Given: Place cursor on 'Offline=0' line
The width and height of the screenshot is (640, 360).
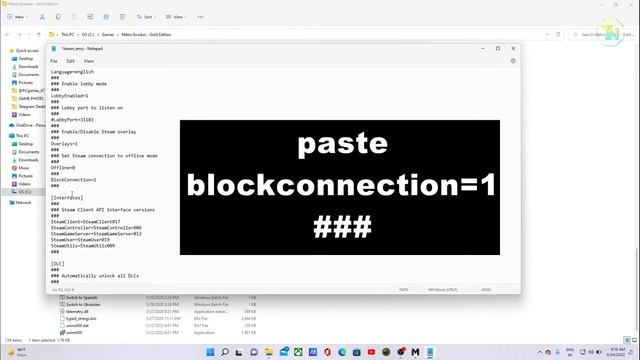Looking at the screenshot, I should pyautogui.click(x=63, y=168).
